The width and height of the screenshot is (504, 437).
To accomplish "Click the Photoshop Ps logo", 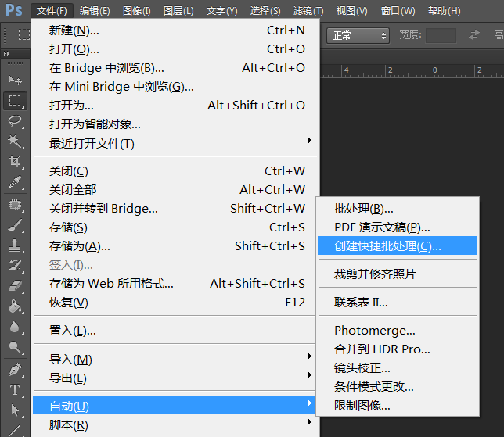I will point(14,10).
